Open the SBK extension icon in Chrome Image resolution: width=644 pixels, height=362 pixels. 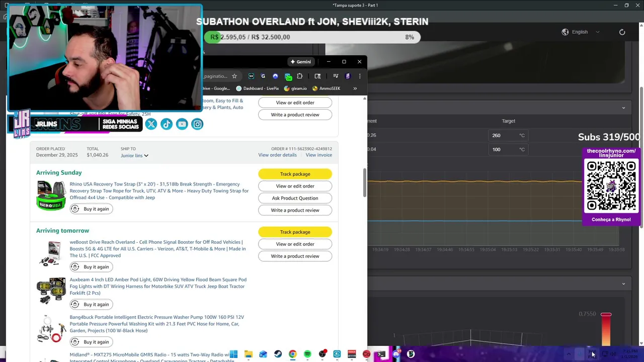(251, 76)
